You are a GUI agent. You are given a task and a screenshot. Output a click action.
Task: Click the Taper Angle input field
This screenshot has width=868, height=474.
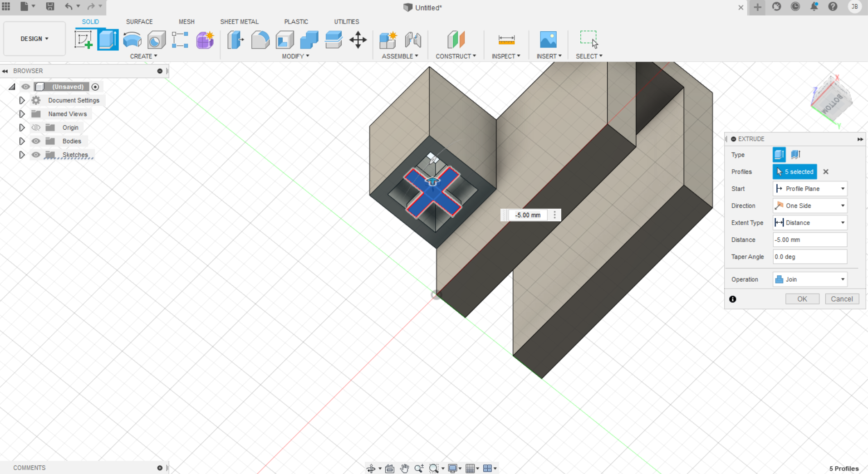[x=810, y=257]
